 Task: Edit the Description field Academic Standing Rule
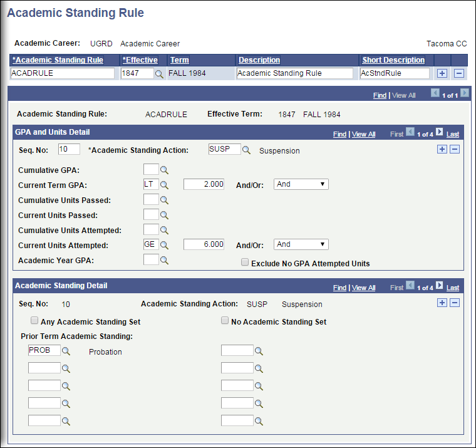[295, 73]
